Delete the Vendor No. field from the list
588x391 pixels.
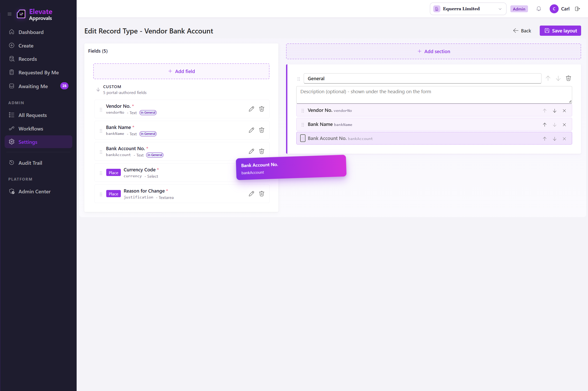pos(262,109)
